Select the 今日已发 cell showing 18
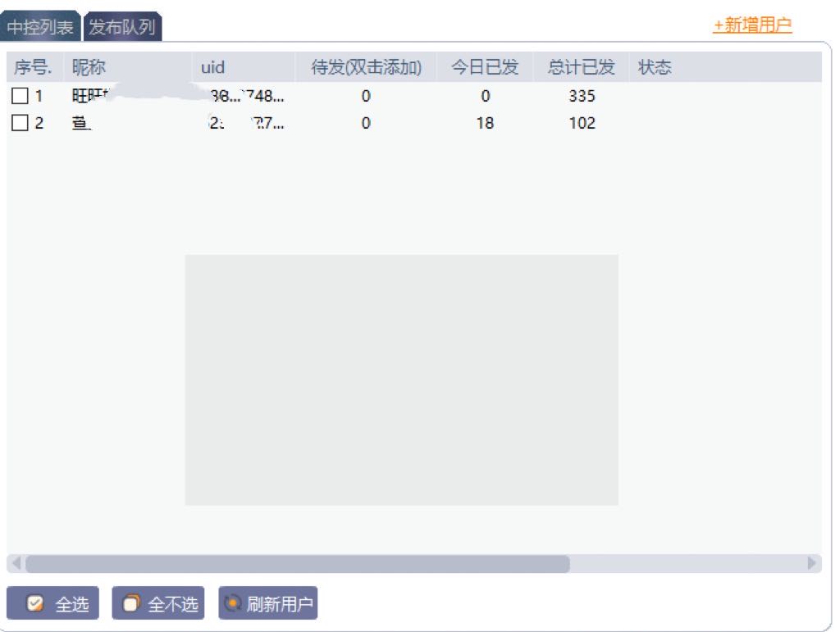840x632 pixels. [485, 124]
